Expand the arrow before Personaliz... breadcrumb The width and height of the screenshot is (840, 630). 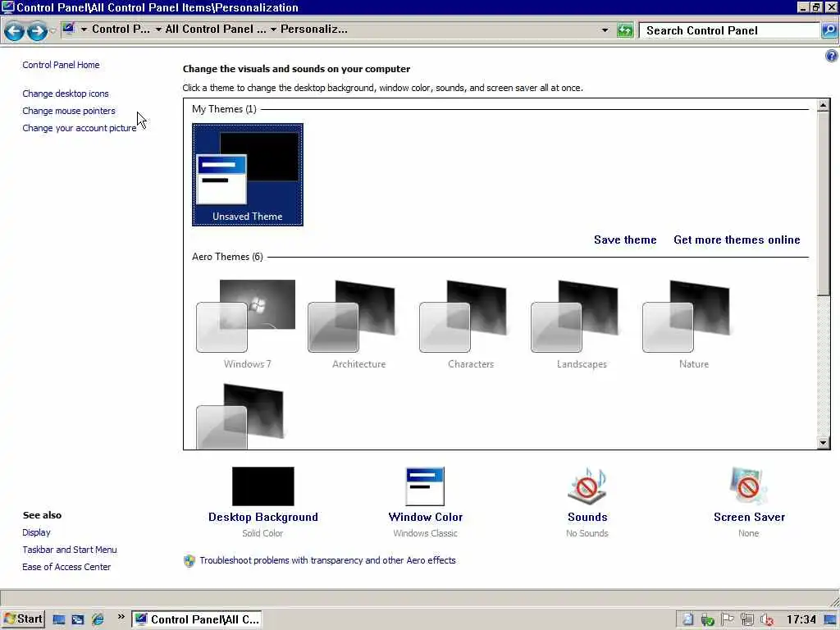(x=273, y=30)
